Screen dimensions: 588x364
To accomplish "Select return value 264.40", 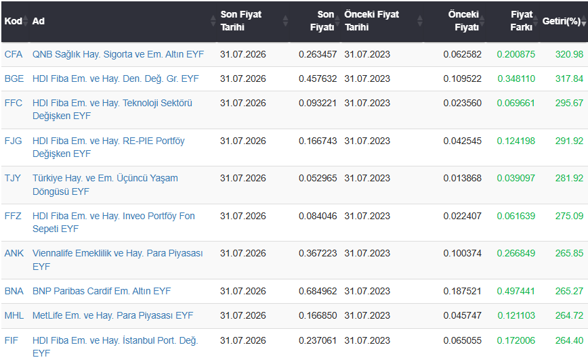I will pyautogui.click(x=569, y=340).
